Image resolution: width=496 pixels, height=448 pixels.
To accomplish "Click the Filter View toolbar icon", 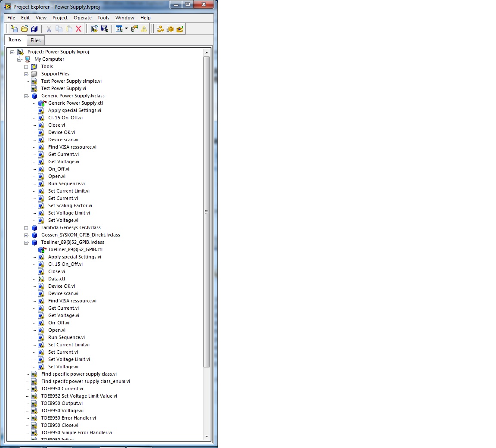I will (x=119, y=29).
